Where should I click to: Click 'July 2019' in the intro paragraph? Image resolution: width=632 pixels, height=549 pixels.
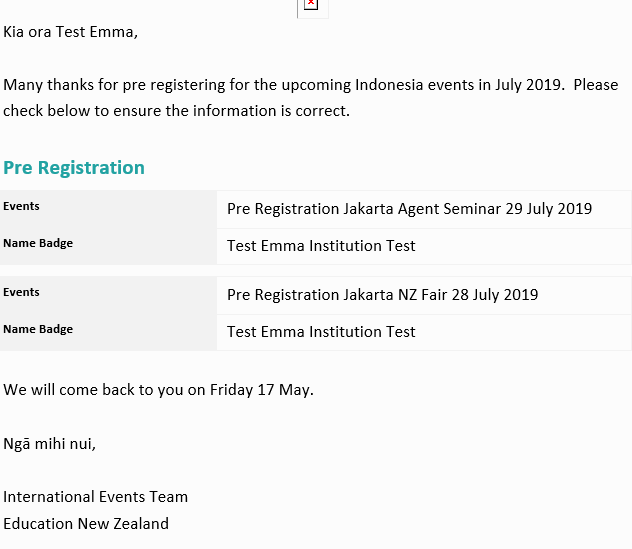pos(528,85)
